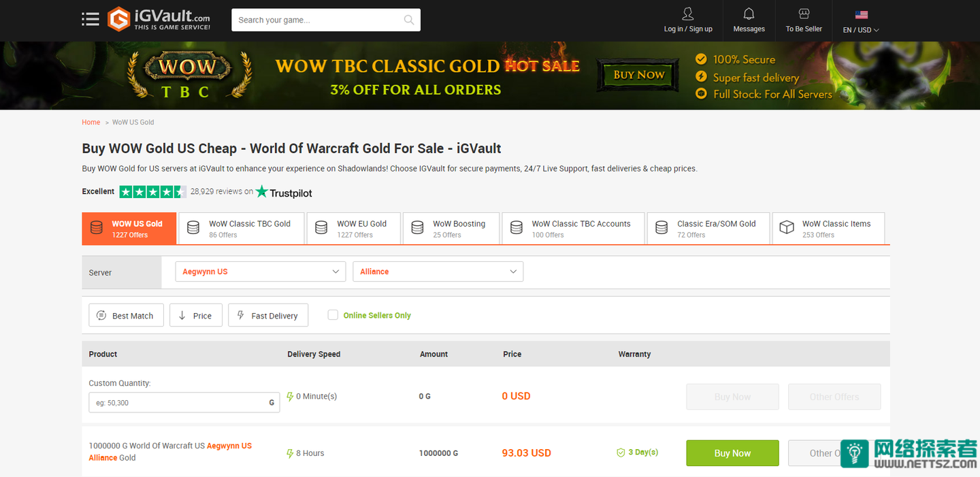
Task: Click the coin icon on WOW EU Gold tab
Action: pyautogui.click(x=321, y=228)
